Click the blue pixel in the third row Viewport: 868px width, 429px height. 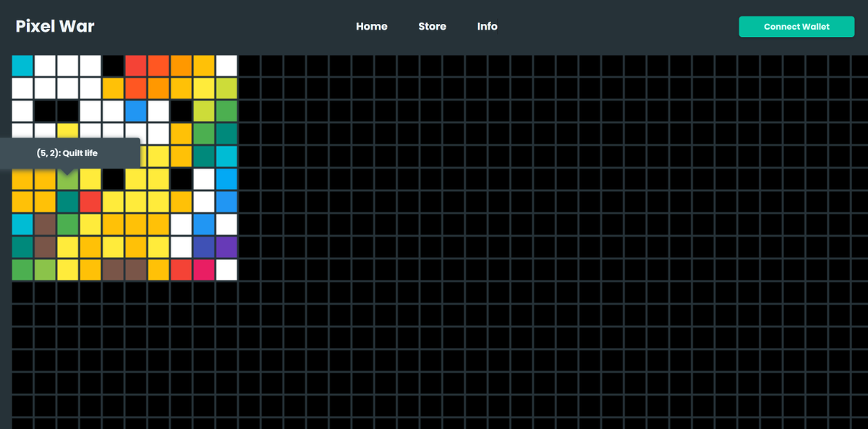(x=135, y=111)
